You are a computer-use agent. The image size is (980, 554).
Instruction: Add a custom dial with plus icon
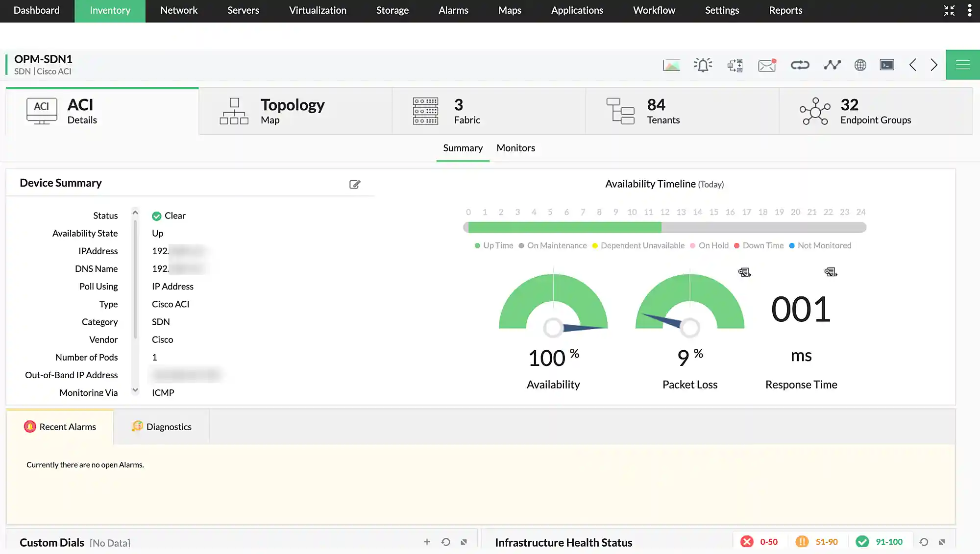(x=427, y=542)
